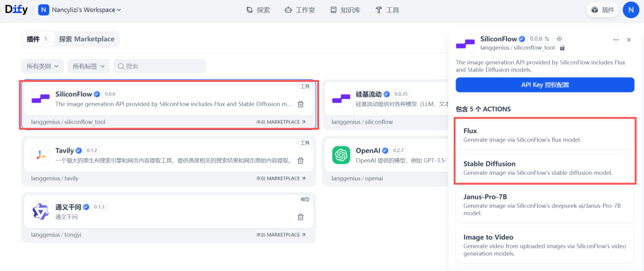The image size is (644, 271).
Task: Click langgenius / tongyi label
Action: click(x=56, y=235)
